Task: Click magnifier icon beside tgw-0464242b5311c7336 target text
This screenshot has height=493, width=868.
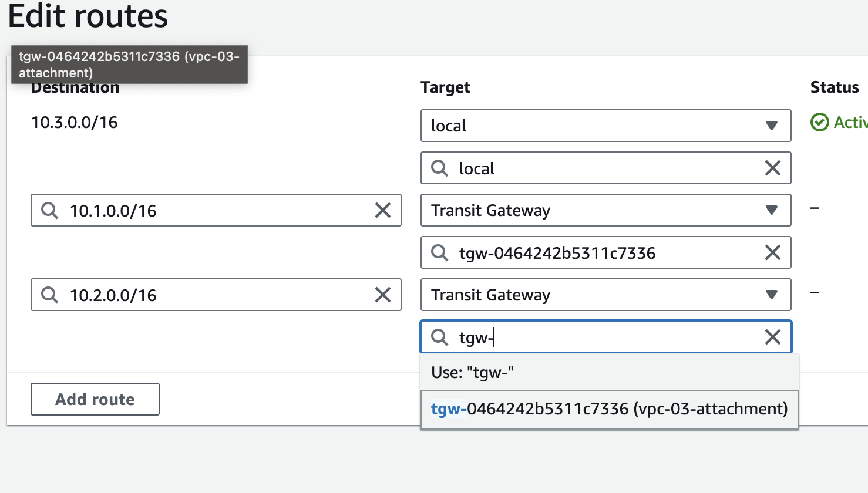Action: [x=440, y=253]
